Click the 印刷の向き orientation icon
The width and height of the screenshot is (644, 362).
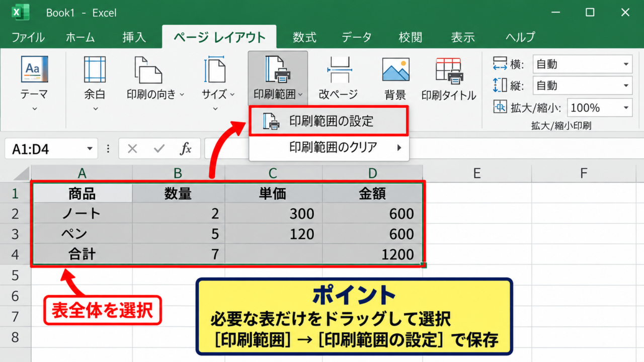click(148, 69)
